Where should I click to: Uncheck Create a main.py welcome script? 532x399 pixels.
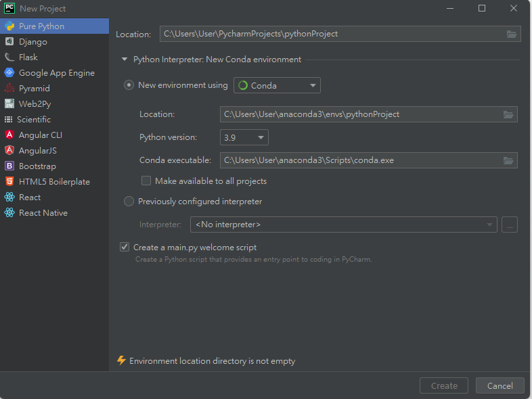coord(125,248)
